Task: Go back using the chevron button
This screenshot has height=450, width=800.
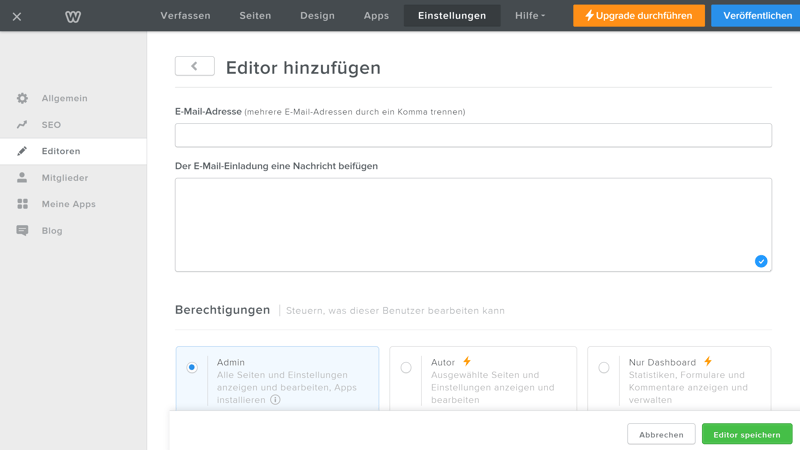Action: coord(194,66)
